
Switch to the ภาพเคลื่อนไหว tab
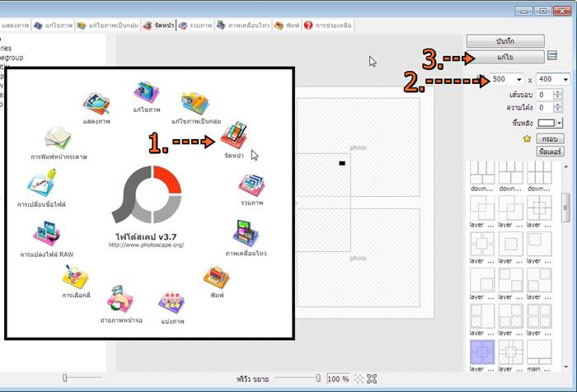[243, 26]
